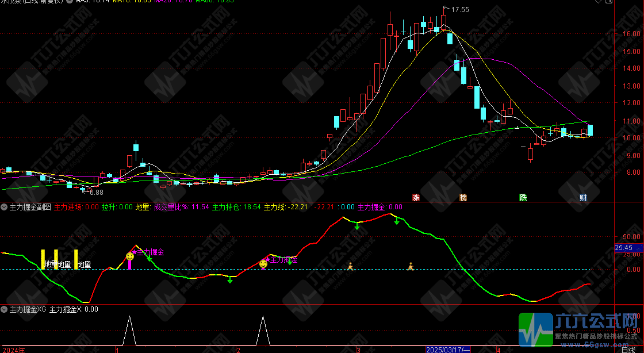The image size is (644, 353).
Task: Click the first orange running-figure icon
Action: point(350,266)
